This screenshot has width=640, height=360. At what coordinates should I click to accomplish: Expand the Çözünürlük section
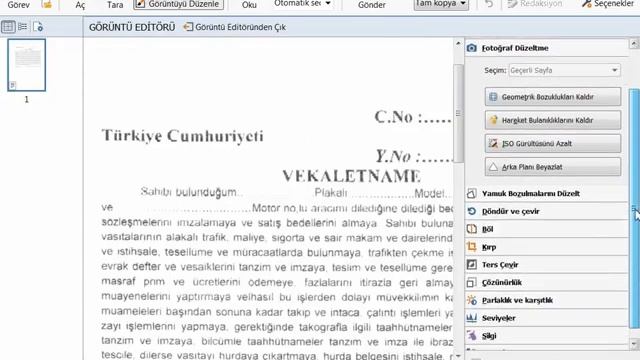pos(547,282)
